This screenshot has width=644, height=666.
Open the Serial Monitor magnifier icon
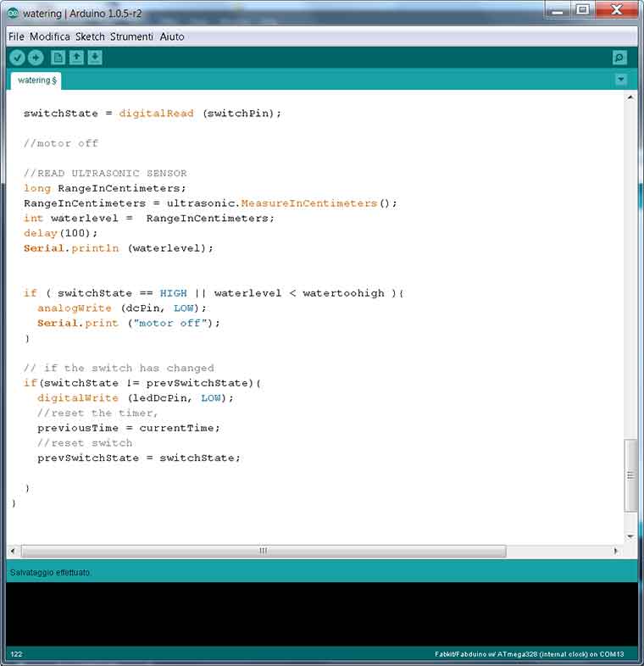coord(619,58)
